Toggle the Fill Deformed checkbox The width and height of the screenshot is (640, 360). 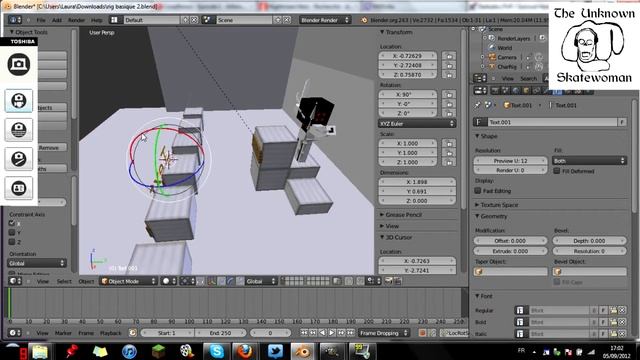(557, 171)
